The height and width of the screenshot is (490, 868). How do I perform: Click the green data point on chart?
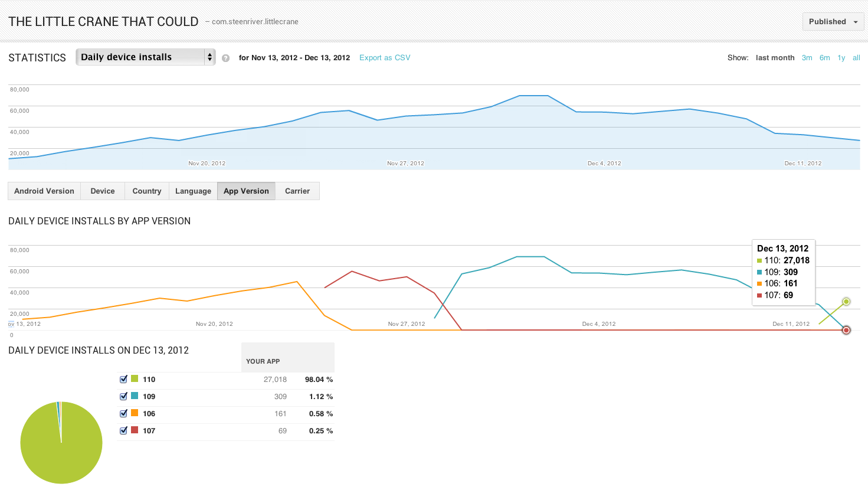click(x=846, y=302)
